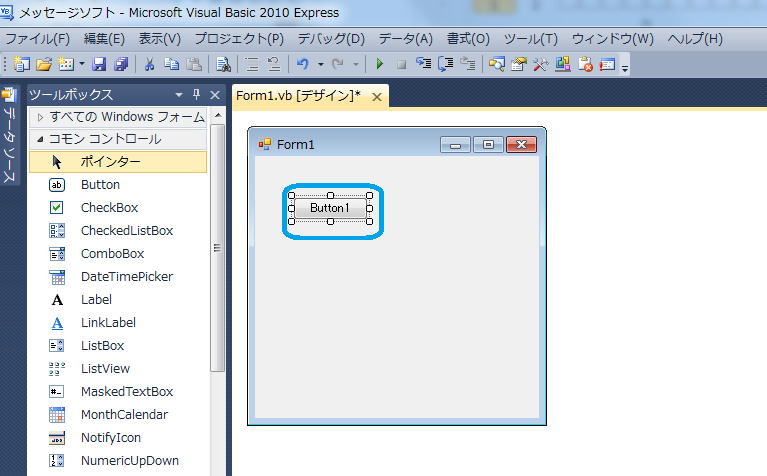Cut selection using the scissors icon

(150, 64)
